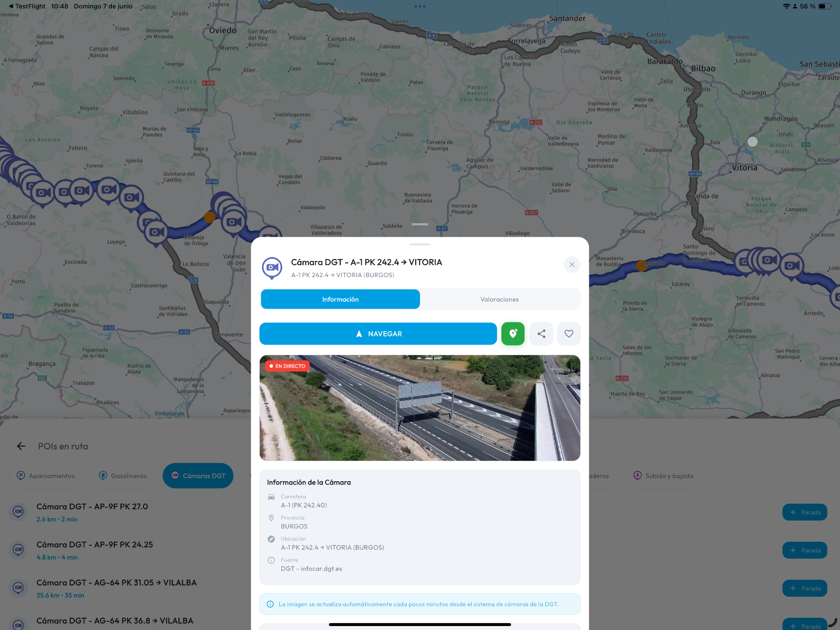Image resolution: width=840 pixels, height=630 pixels.
Task: Switch to the Valoraciones tab
Action: pos(499,299)
